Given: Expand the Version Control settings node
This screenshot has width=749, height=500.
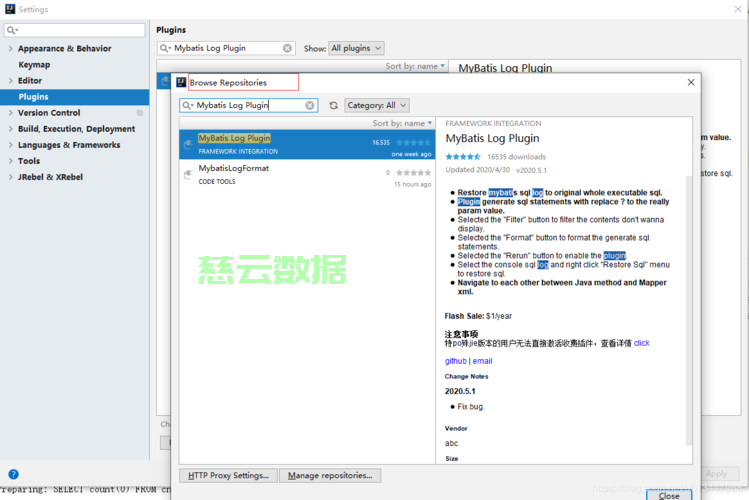Looking at the screenshot, I should 11,113.
